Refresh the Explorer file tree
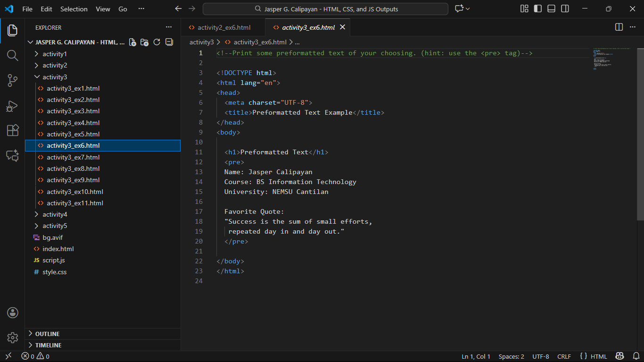Viewport: 644px width, 362px height. click(157, 42)
